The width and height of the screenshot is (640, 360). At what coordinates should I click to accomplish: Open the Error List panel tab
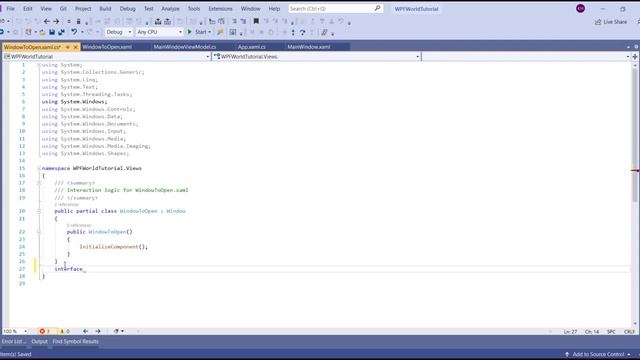click(13, 342)
